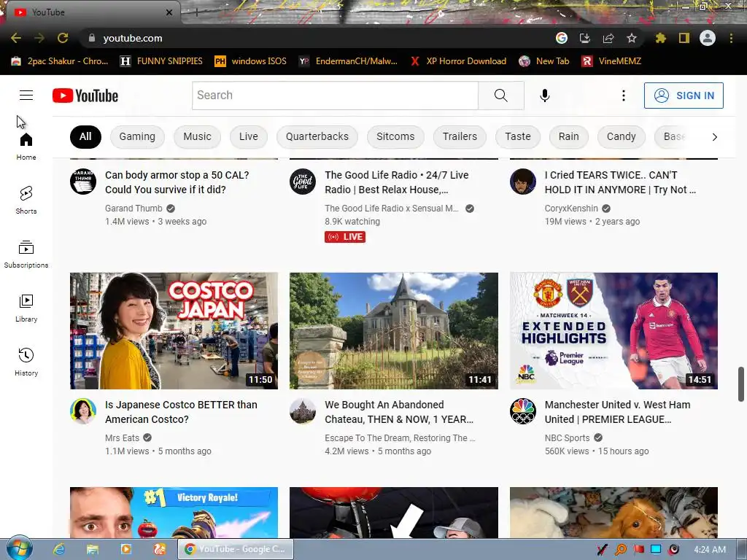Open NBC Sports channel avatar
Image resolution: width=747 pixels, height=560 pixels.
point(522,411)
